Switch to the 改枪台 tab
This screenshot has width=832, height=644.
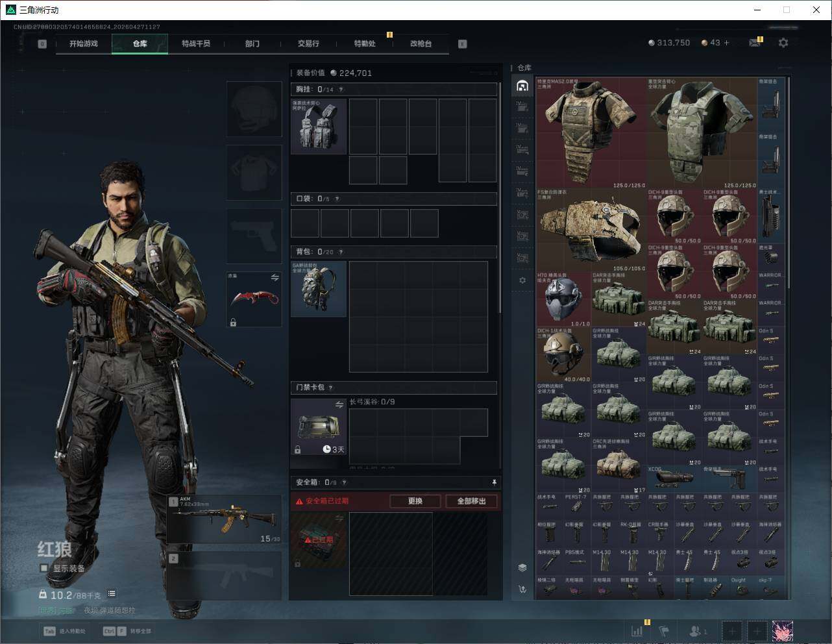coord(421,43)
